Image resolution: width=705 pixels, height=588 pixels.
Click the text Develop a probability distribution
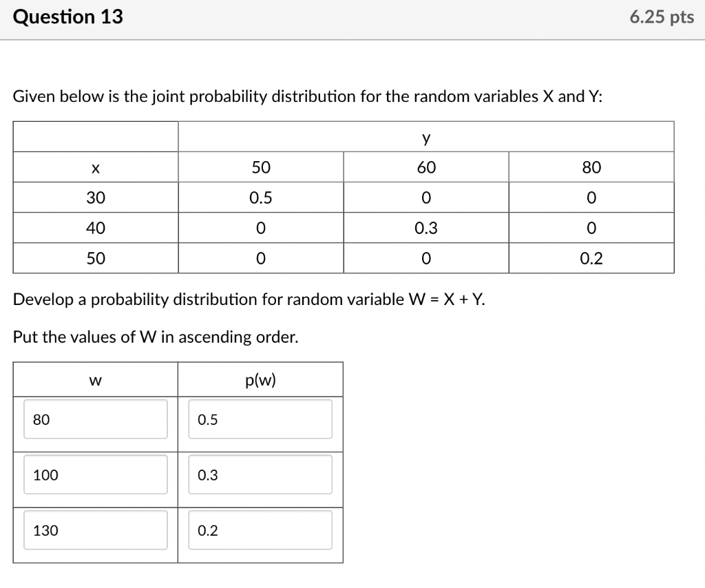pos(138,299)
